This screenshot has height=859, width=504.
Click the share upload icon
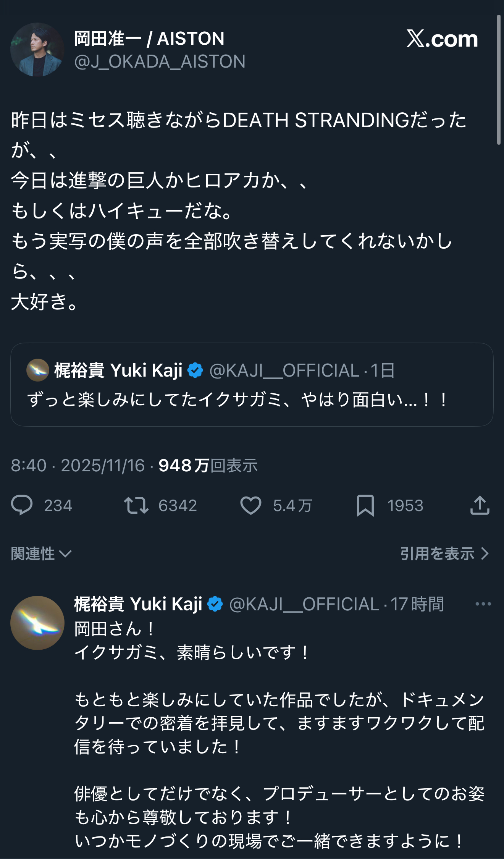point(480,505)
